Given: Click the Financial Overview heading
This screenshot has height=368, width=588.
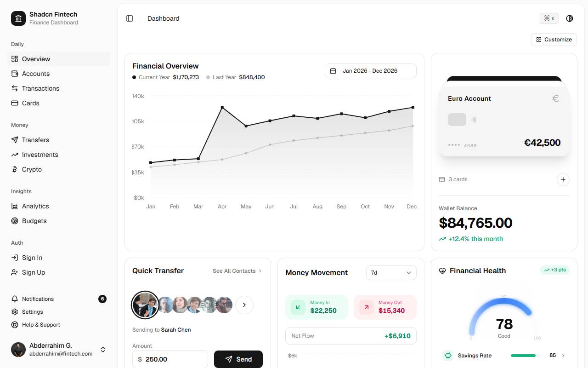Looking at the screenshot, I should [165, 66].
